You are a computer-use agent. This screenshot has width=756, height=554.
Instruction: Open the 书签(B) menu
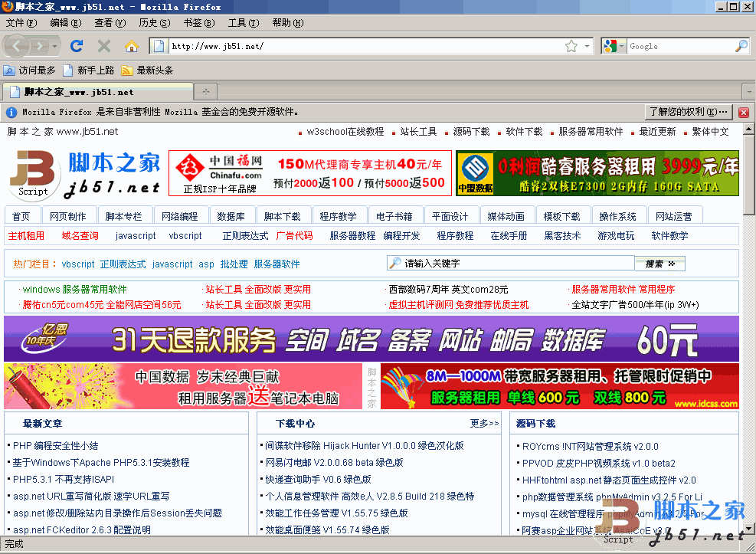coord(198,23)
